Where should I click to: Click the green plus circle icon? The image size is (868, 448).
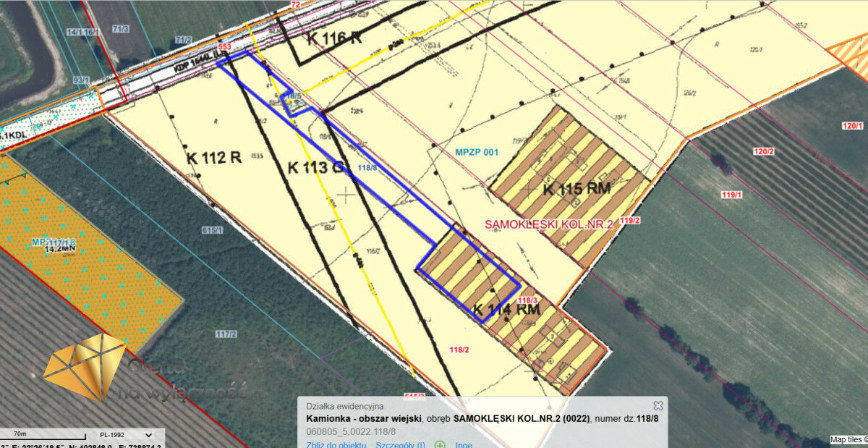click(439, 444)
